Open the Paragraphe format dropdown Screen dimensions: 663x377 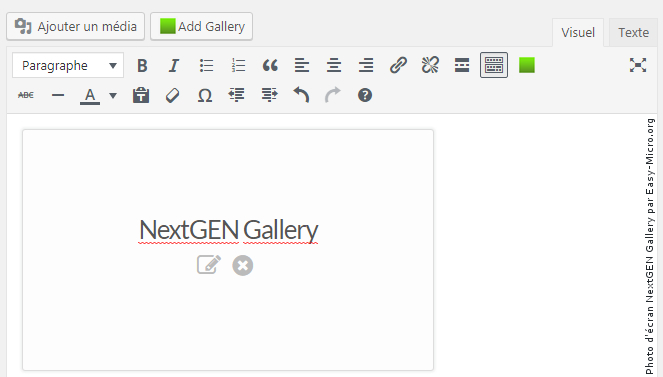coord(68,66)
